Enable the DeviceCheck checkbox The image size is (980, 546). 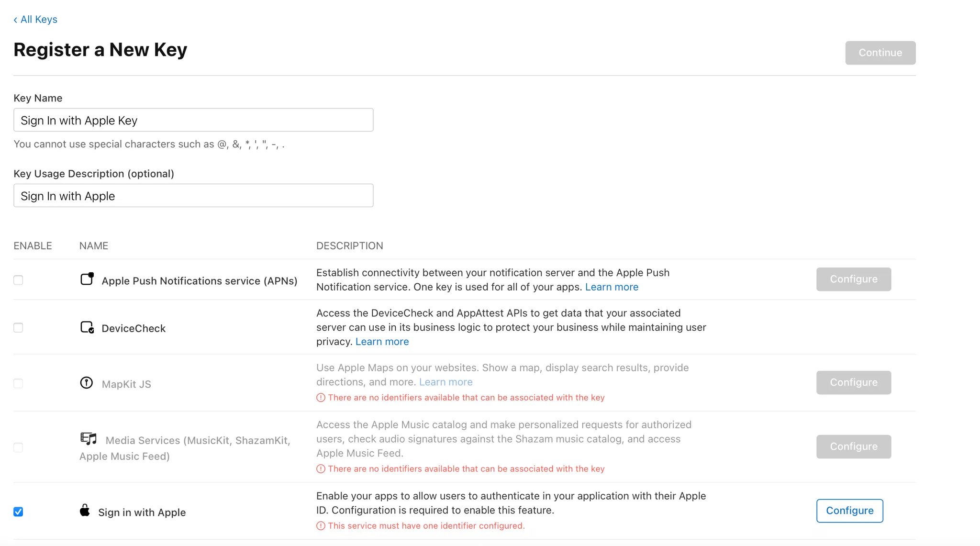(x=18, y=328)
